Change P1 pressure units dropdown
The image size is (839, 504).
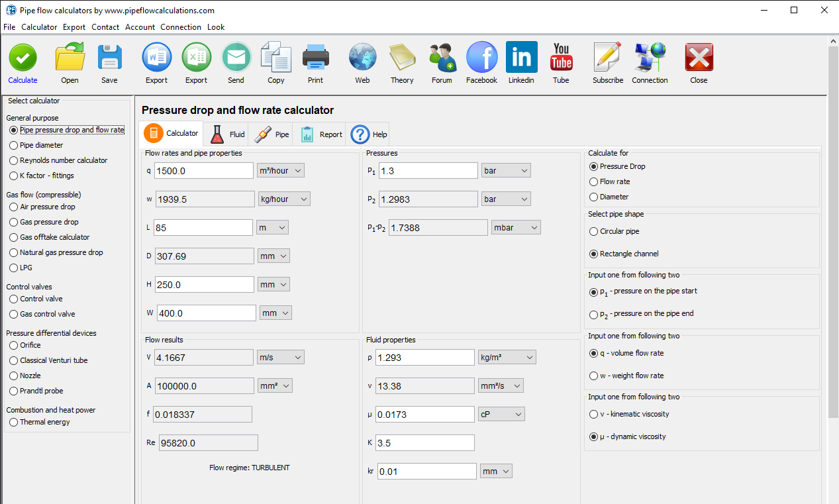505,170
